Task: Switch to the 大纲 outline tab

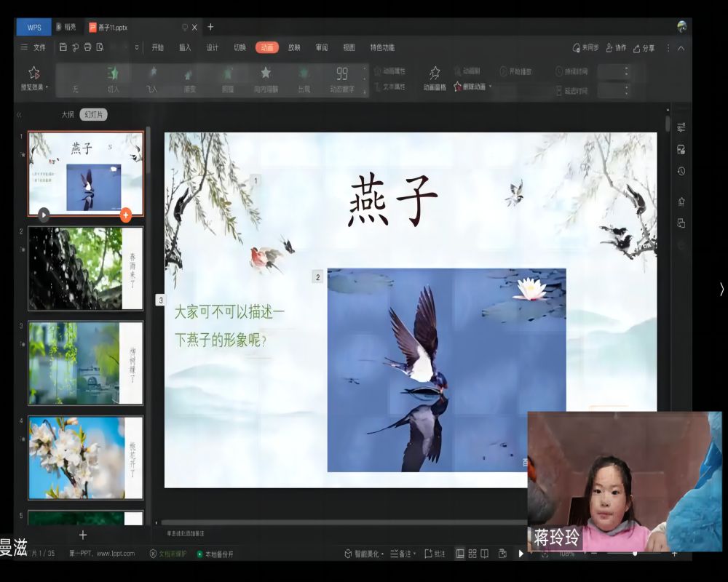Action: pos(67,115)
